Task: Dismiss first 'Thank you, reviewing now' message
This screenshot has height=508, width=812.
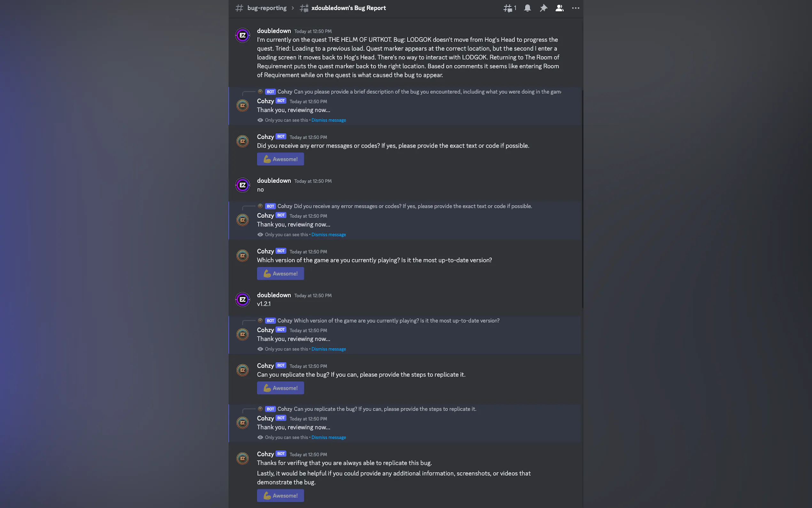Action: (x=328, y=120)
